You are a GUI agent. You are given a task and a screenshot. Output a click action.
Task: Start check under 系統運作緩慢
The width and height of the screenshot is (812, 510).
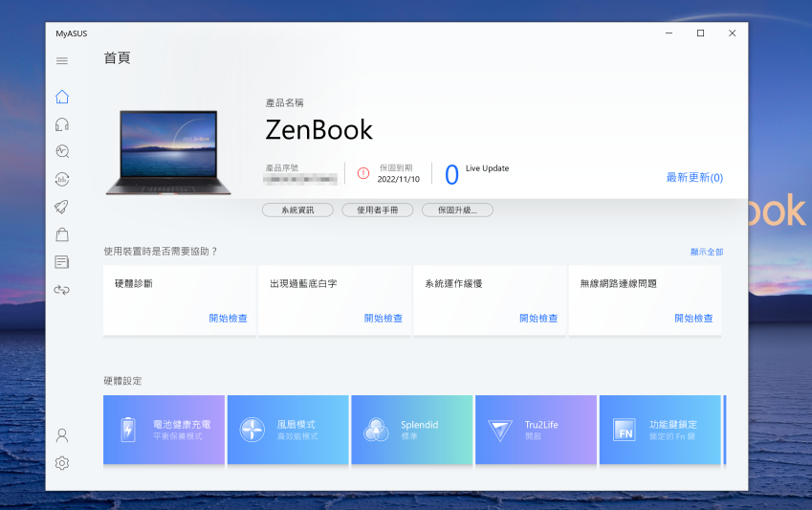coord(538,319)
